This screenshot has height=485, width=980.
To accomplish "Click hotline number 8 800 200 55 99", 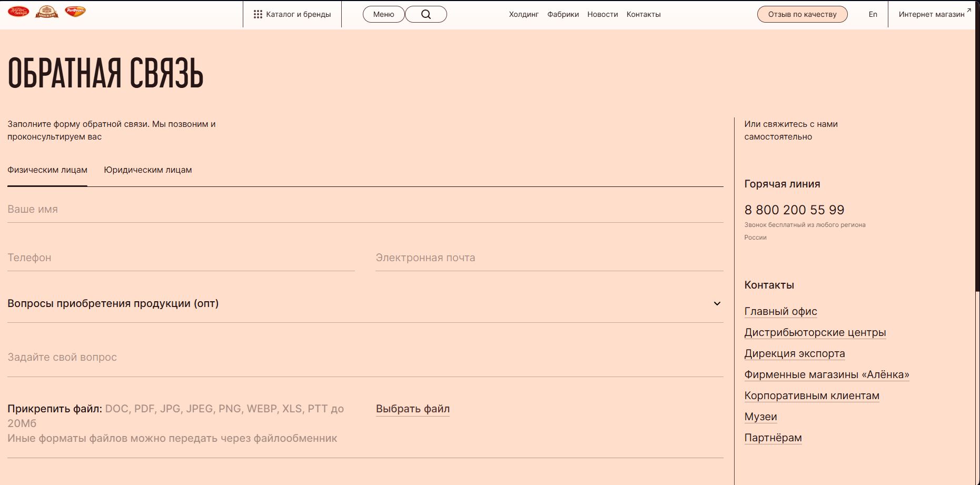I will (x=794, y=210).
